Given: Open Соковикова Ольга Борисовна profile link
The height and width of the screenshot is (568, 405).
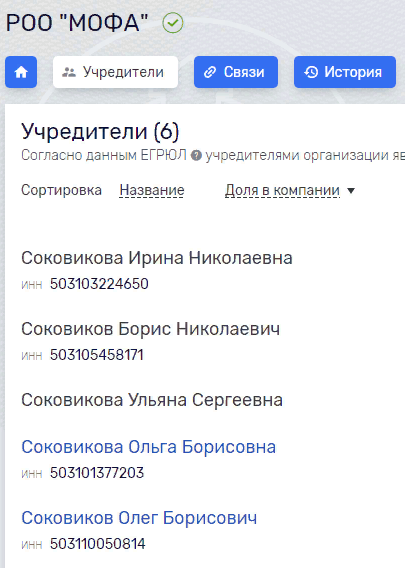Looking at the screenshot, I should click(x=149, y=447).
